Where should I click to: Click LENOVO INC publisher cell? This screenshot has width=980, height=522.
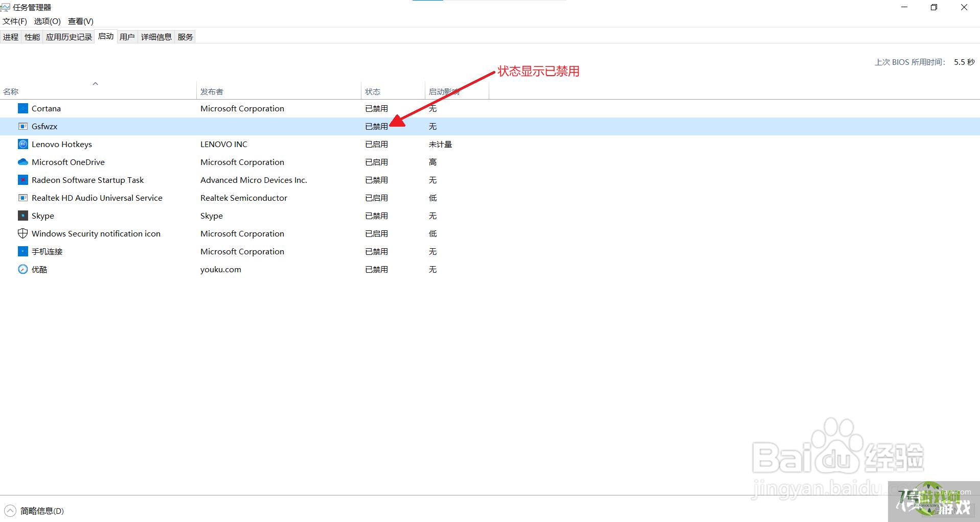(224, 144)
